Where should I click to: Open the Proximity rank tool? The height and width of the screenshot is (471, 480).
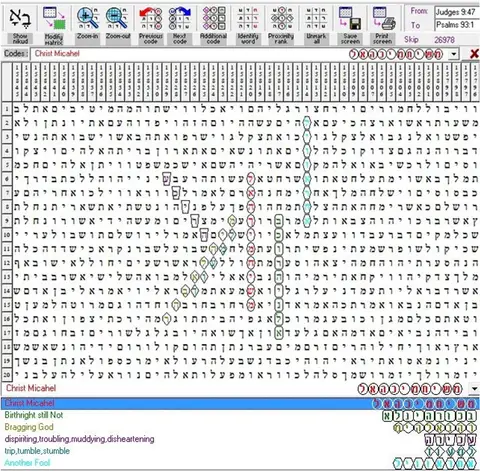click(282, 18)
